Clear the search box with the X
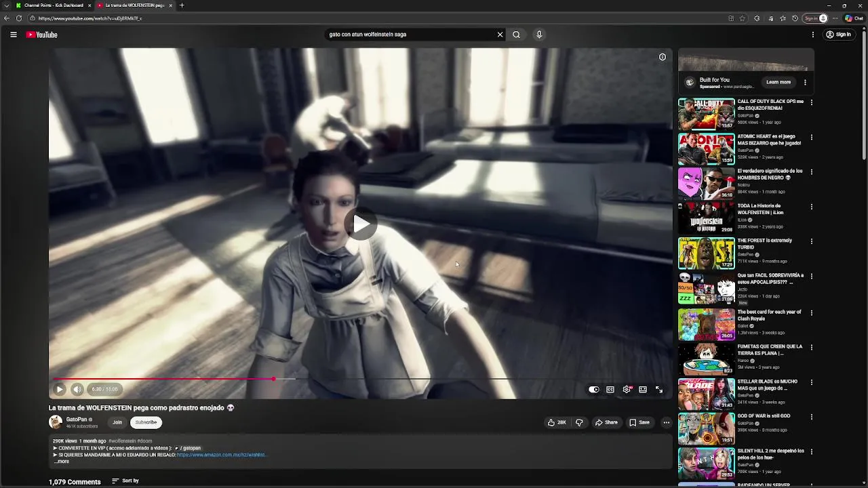This screenshot has height=488, width=868. pos(500,35)
